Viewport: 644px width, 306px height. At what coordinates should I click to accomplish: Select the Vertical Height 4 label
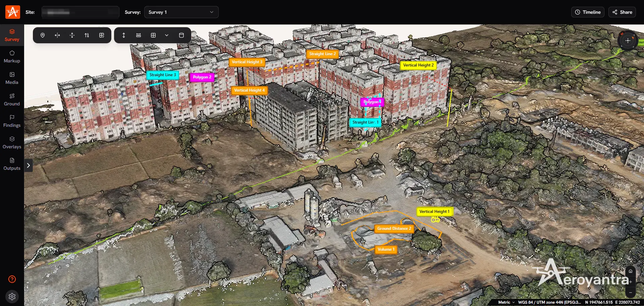click(x=249, y=90)
